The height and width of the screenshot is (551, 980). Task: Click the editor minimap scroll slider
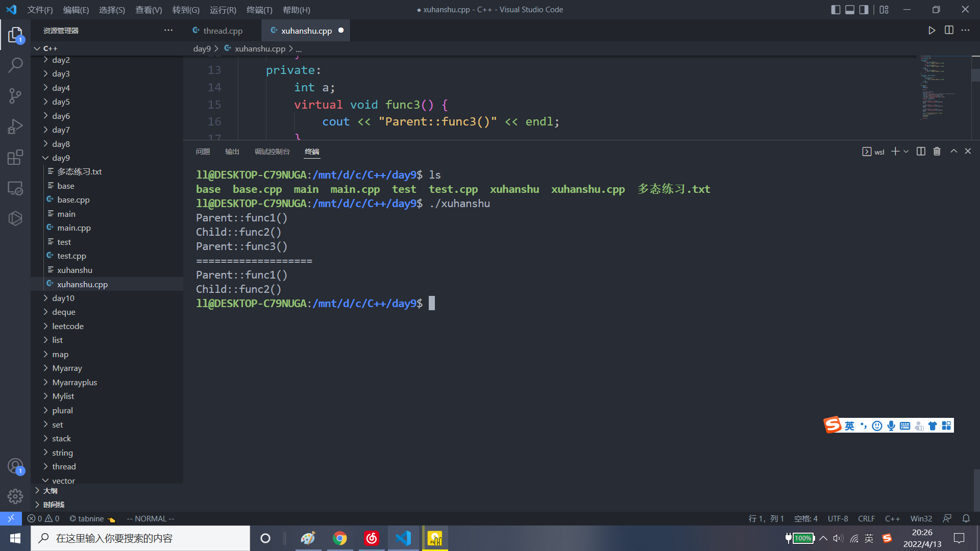pyautogui.click(x=975, y=74)
